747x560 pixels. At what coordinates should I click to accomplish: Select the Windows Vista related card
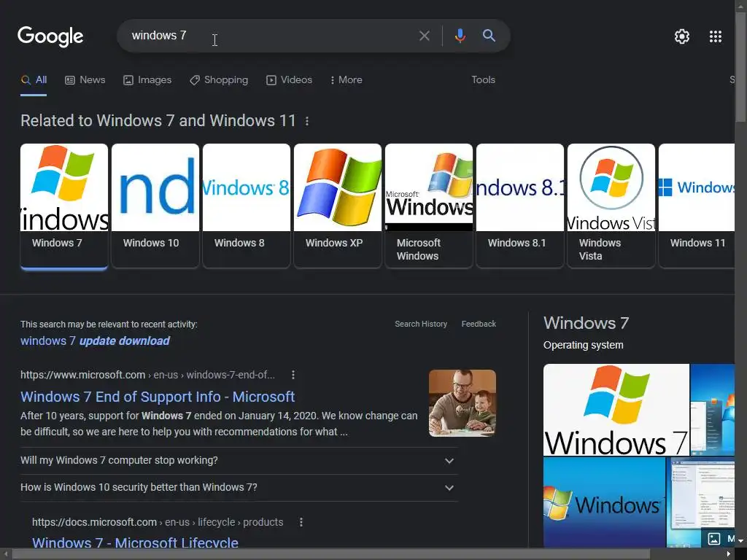611,206
